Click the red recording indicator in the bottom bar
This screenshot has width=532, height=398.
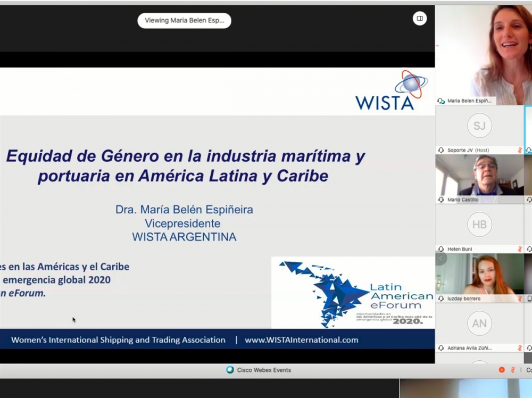click(502, 370)
